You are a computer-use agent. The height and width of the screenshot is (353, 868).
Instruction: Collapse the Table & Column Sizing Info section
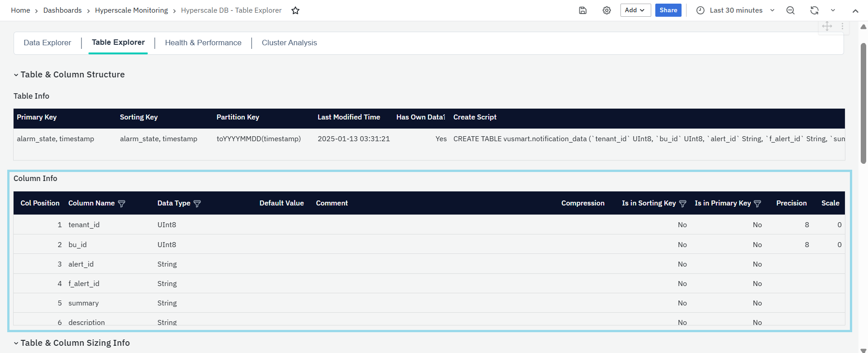16,343
